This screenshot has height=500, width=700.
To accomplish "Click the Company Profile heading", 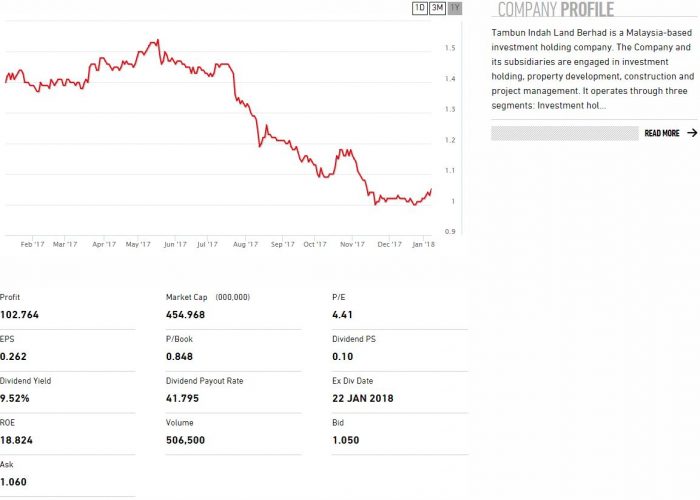I will click(556, 10).
